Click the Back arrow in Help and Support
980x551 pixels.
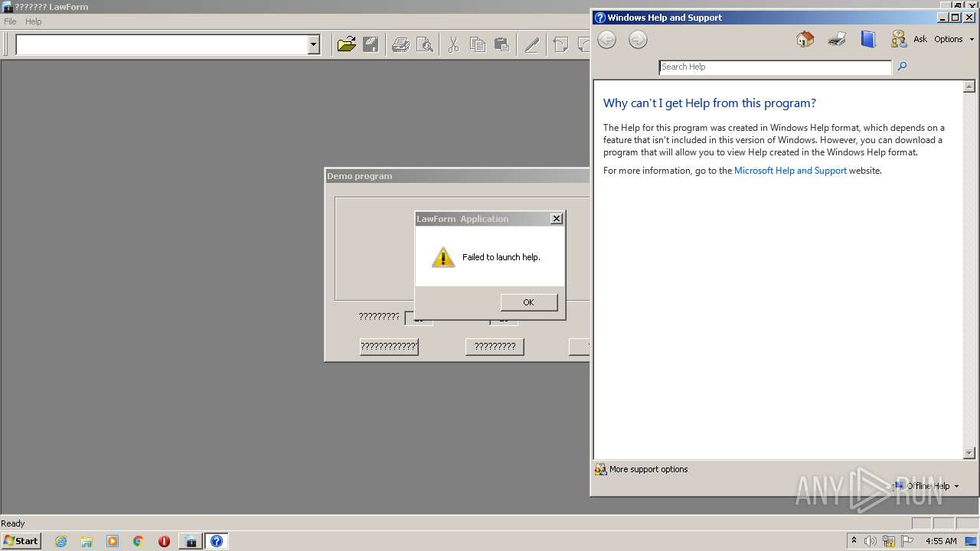tap(606, 40)
